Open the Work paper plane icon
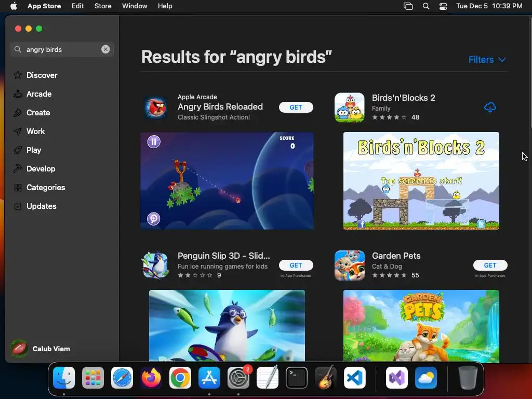 tap(18, 131)
